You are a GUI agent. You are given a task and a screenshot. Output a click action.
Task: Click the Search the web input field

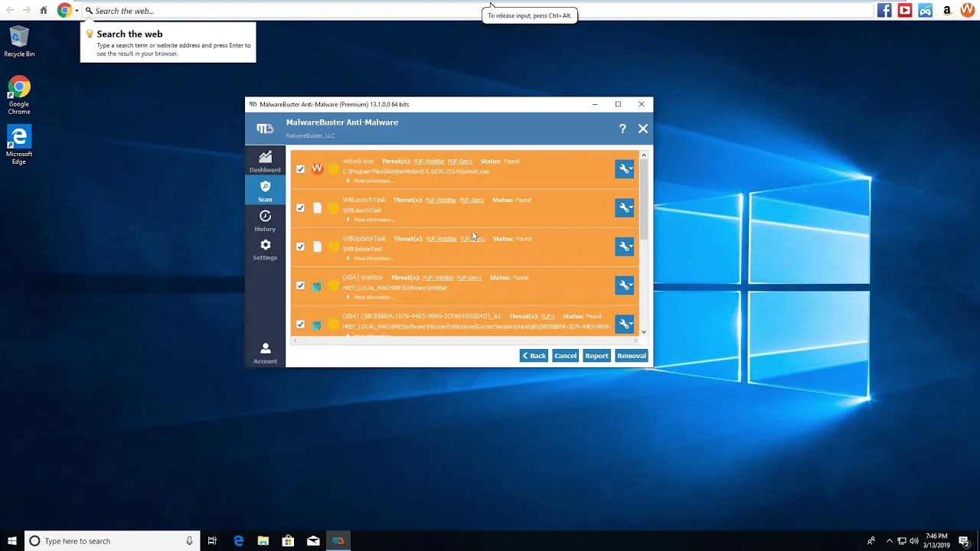(479, 11)
